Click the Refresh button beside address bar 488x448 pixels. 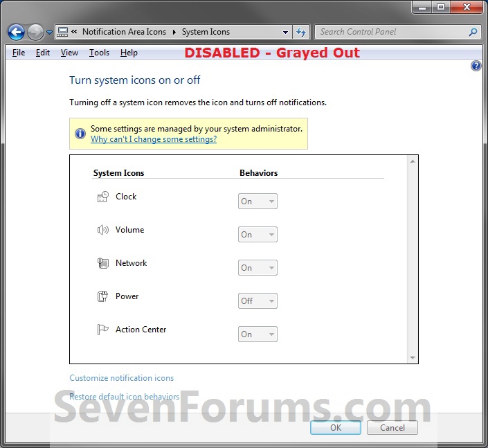pos(301,32)
